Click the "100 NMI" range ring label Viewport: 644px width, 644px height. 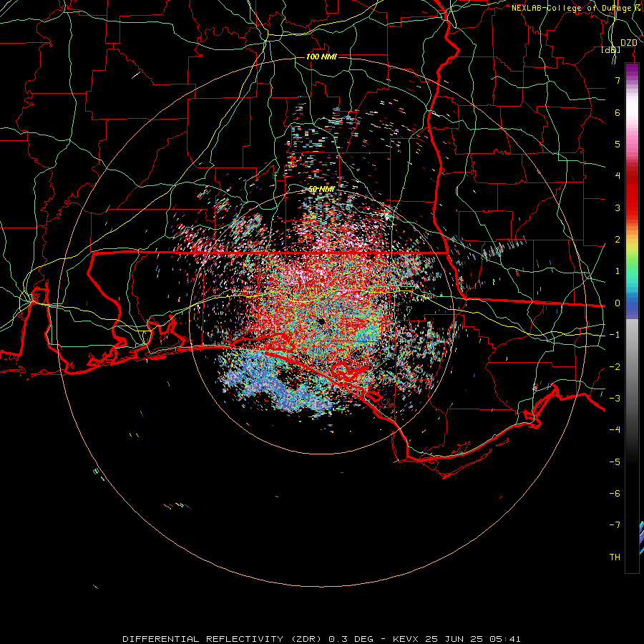coord(321,57)
